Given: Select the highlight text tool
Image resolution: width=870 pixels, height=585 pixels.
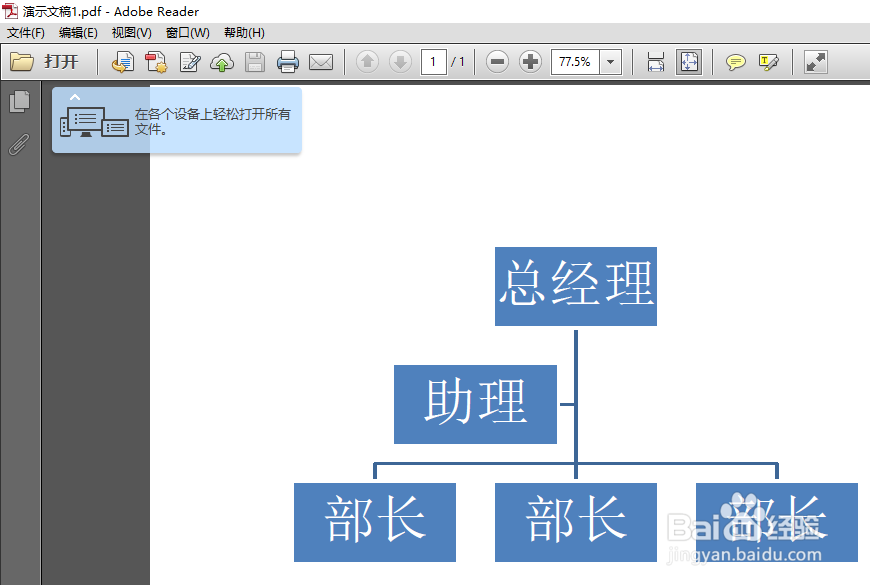Looking at the screenshot, I should tap(768, 62).
